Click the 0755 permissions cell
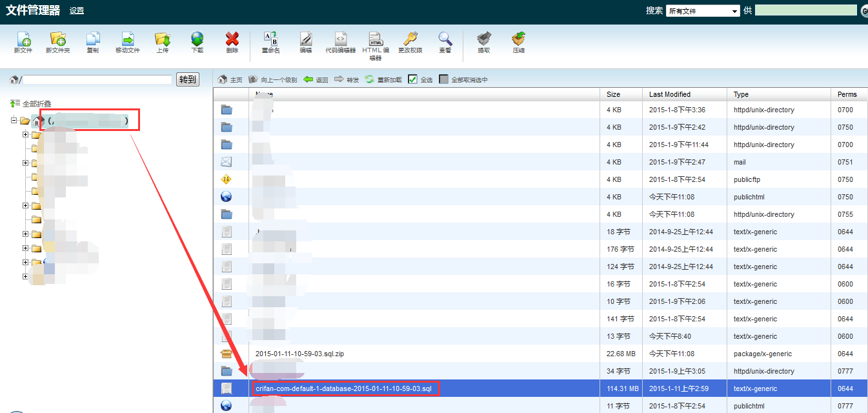868x413 pixels. 845,214
